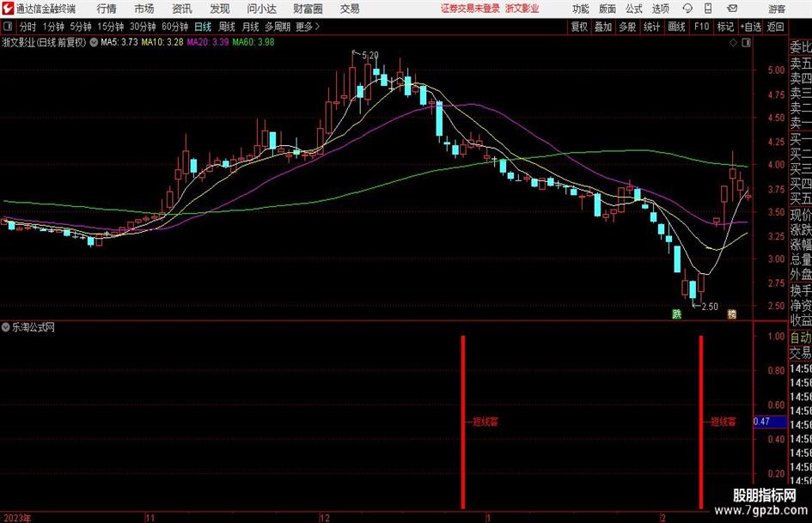Open the 财富圈 menu
The height and width of the screenshot is (523, 812).
coord(308,9)
